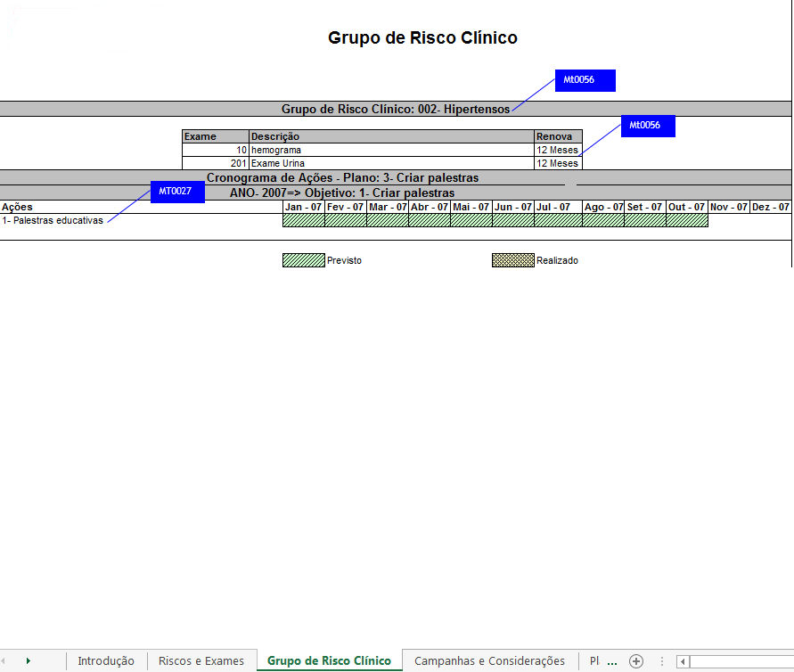
Task: Click the Jan - 07 month header
Action: pos(303,207)
